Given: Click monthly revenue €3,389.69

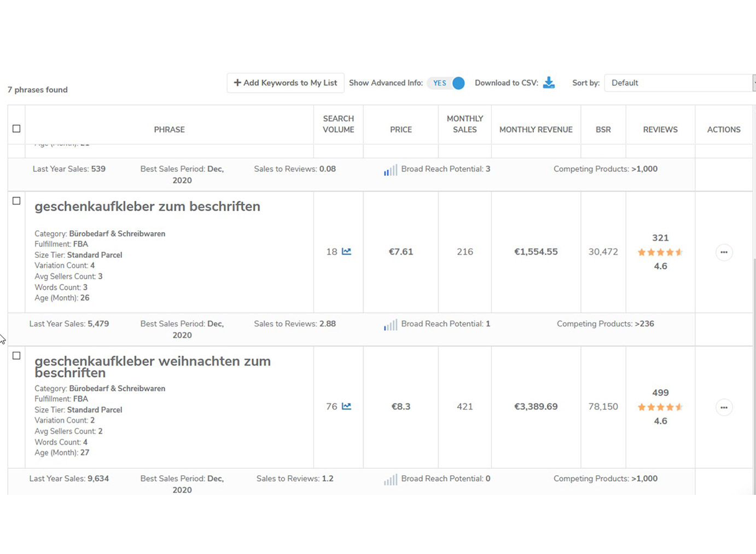Looking at the screenshot, I should click(x=536, y=407).
